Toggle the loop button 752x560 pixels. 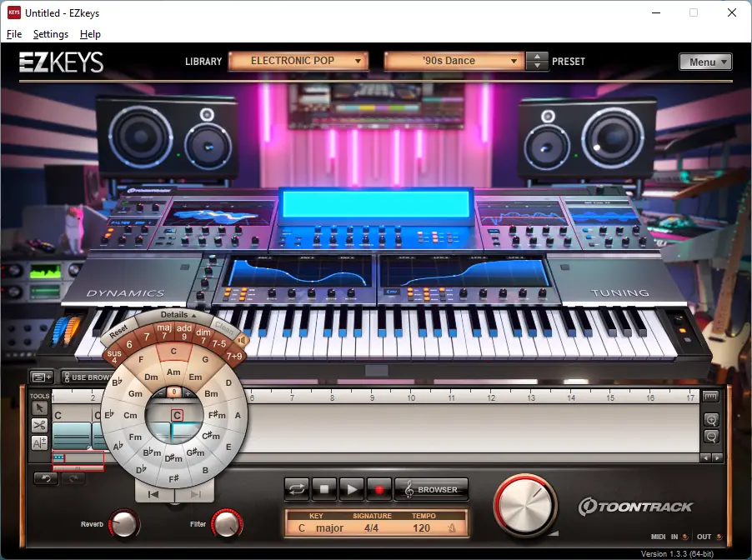pos(297,489)
